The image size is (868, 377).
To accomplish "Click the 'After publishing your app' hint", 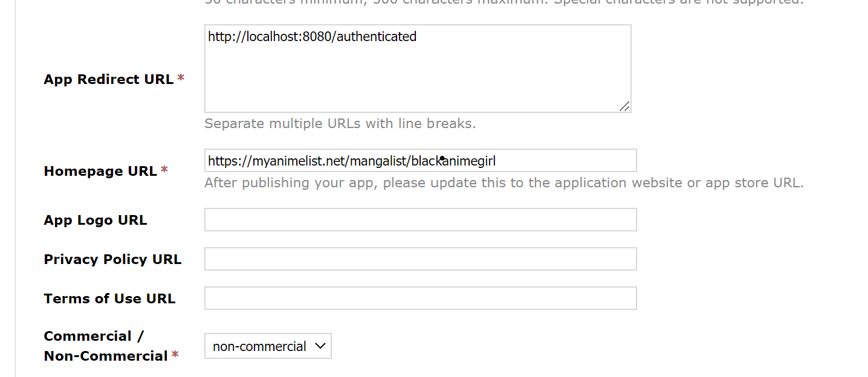I will coord(504,183).
